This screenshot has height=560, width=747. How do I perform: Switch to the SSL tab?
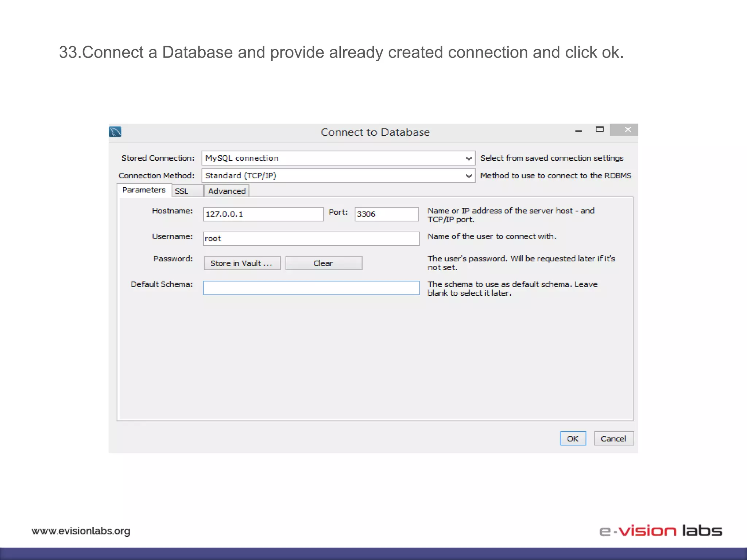pyautogui.click(x=187, y=191)
